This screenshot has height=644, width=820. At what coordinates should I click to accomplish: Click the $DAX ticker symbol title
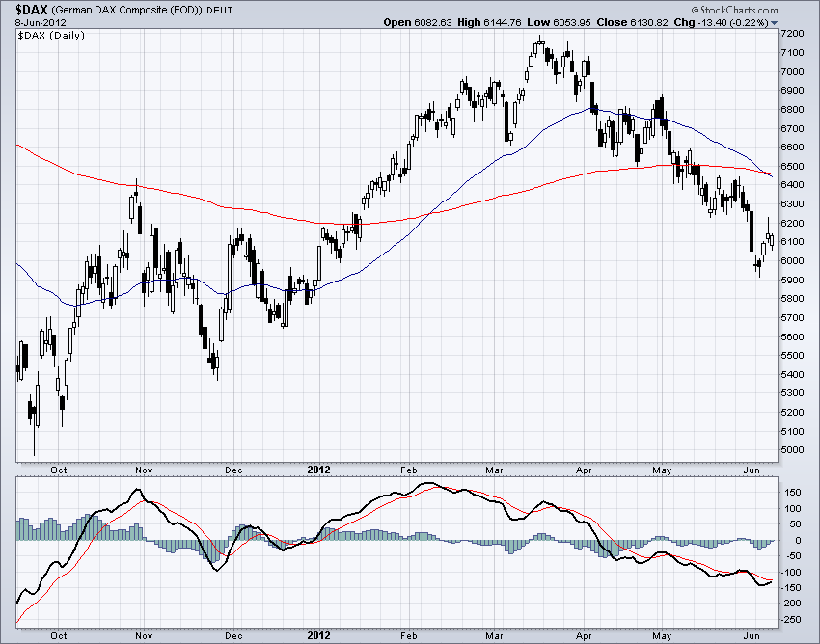[x=32, y=10]
